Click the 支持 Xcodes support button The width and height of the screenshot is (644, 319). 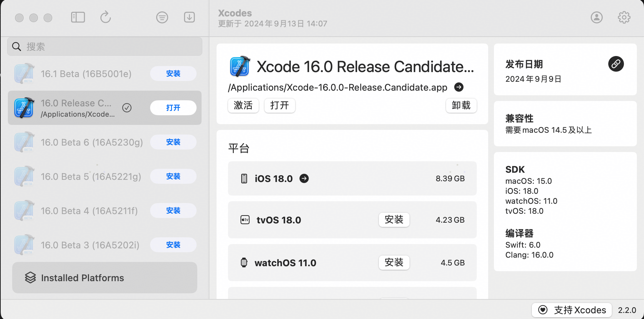coord(572,310)
